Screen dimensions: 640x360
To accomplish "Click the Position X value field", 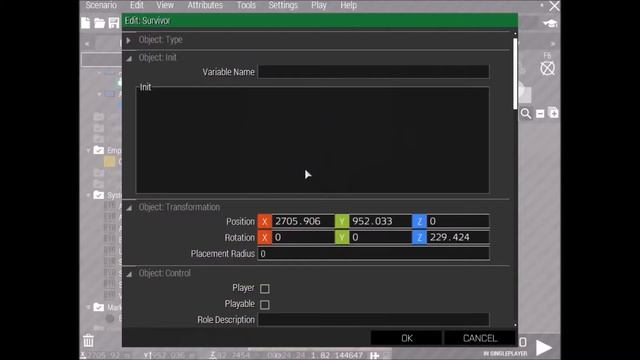I will tap(303, 221).
